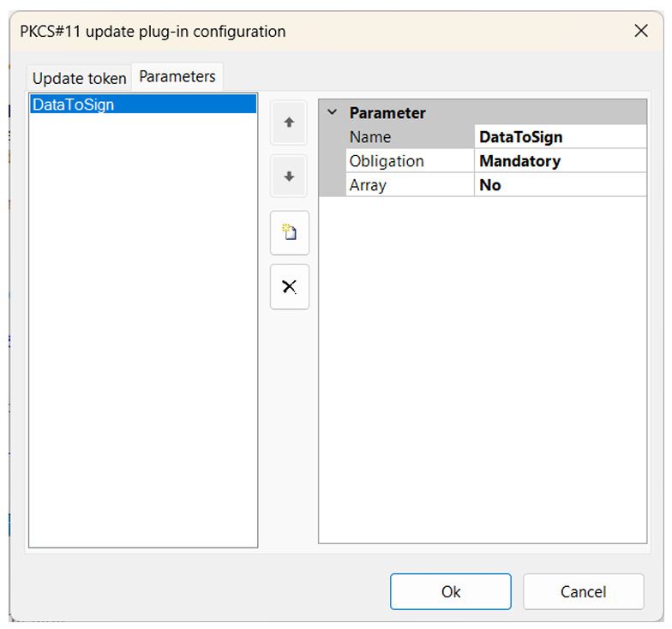Image resolution: width=672 pixels, height=629 pixels.
Task: Edit the Name value DataToSign
Action: click(x=561, y=137)
